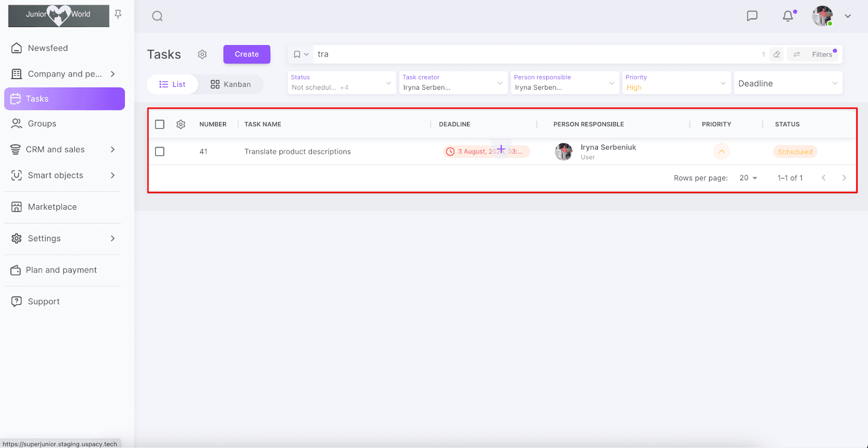The height and width of the screenshot is (448, 868).
Task: Open table column settings gear
Action: point(181,124)
